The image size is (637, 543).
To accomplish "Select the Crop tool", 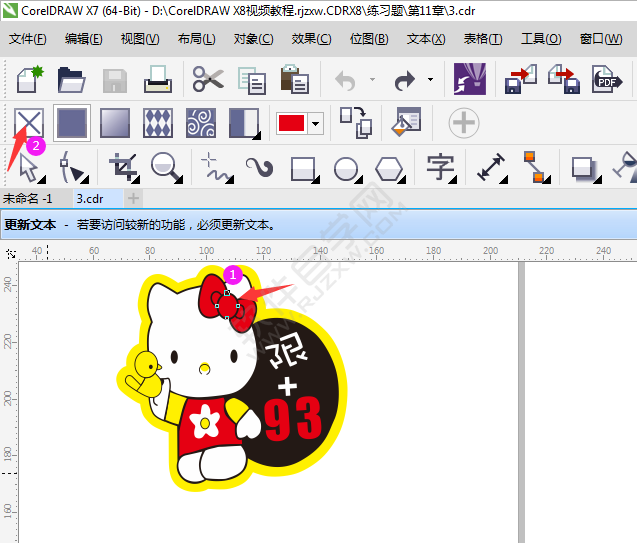I will 124,166.
